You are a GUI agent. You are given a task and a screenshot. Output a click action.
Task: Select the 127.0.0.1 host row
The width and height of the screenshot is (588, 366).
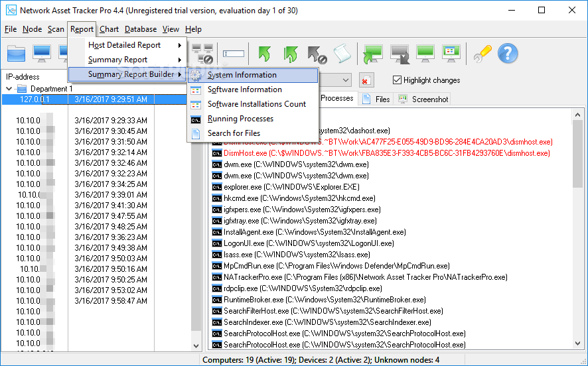pos(94,99)
